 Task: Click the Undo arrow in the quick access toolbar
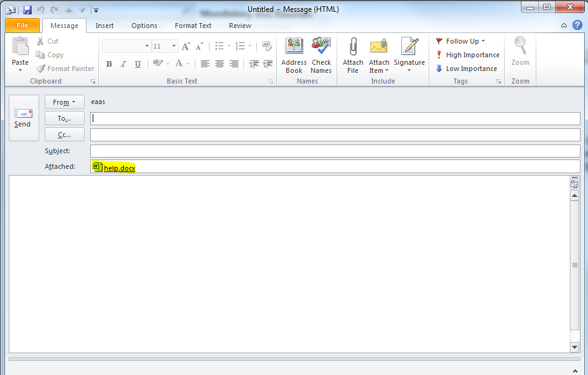pos(41,10)
